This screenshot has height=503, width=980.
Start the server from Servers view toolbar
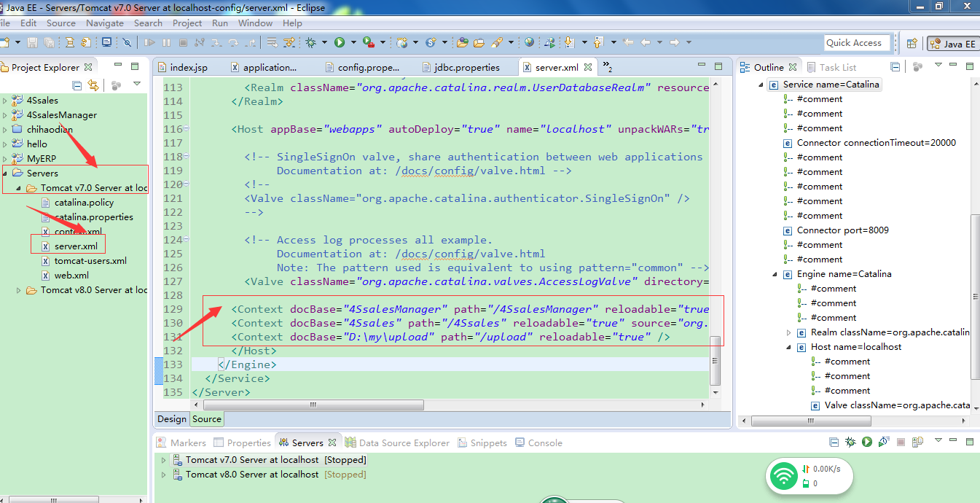867,442
